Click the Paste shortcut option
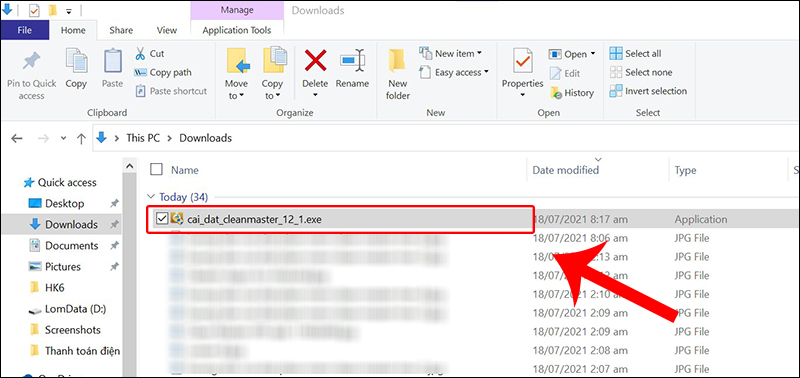Image resolution: width=800 pixels, height=378 pixels. (x=171, y=91)
